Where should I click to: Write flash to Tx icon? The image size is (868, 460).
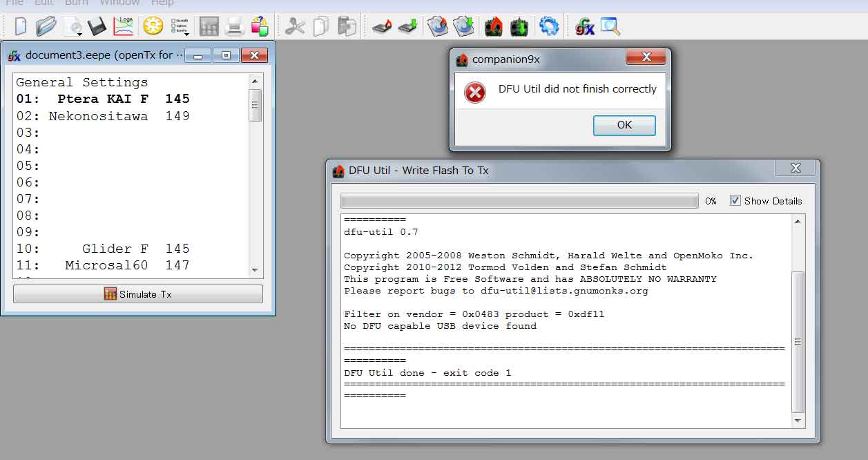(x=519, y=27)
